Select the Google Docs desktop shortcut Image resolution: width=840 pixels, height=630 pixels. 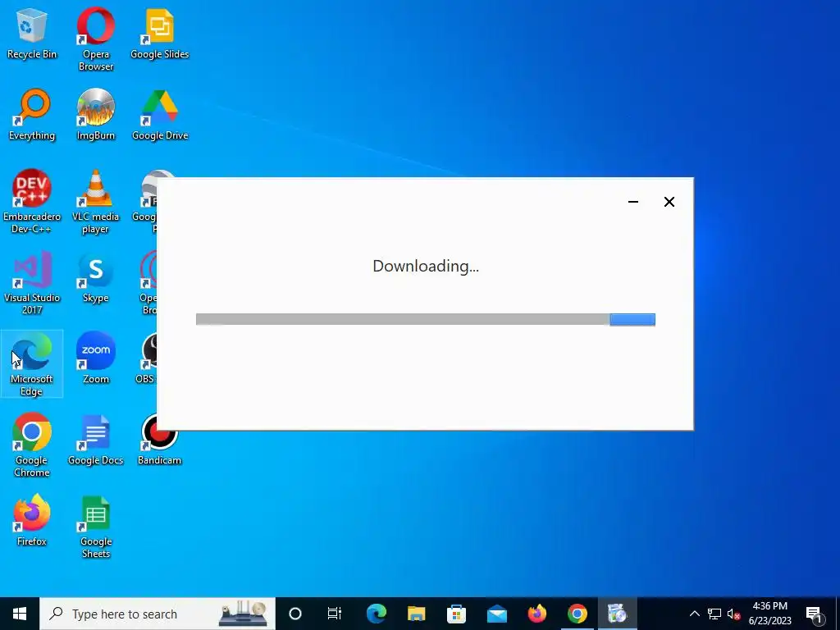[x=96, y=441]
